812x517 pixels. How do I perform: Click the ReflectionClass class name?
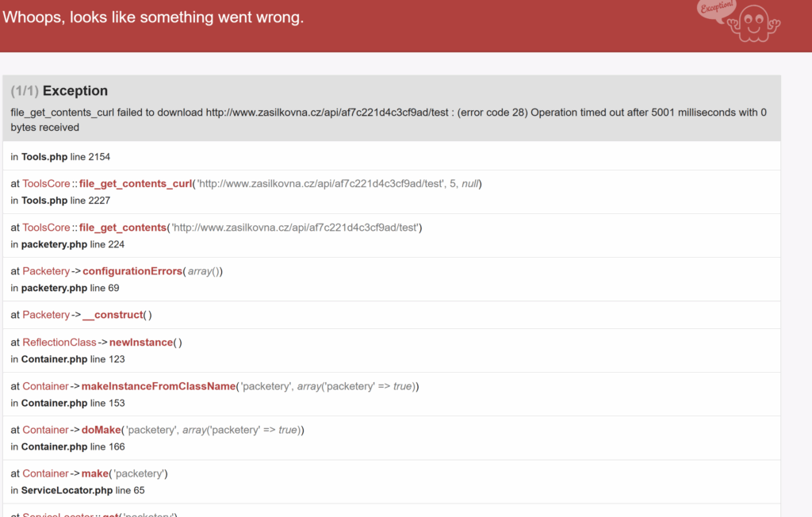tap(59, 343)
